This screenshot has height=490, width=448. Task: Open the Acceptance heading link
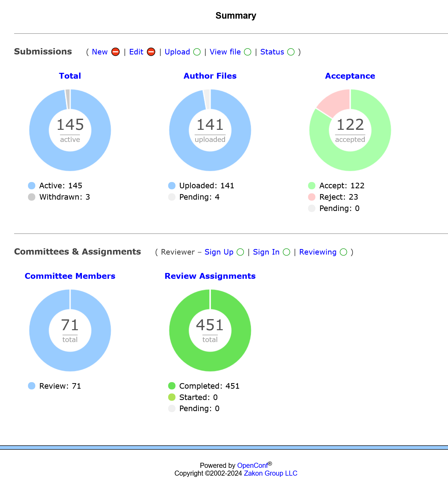[x=350, y=76]
